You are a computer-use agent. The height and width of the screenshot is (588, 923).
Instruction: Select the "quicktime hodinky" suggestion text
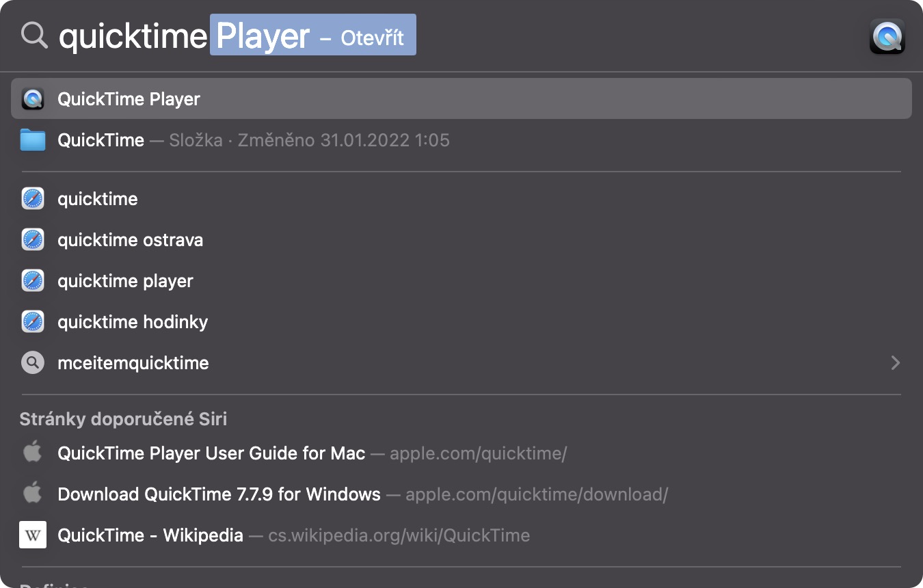133,322
